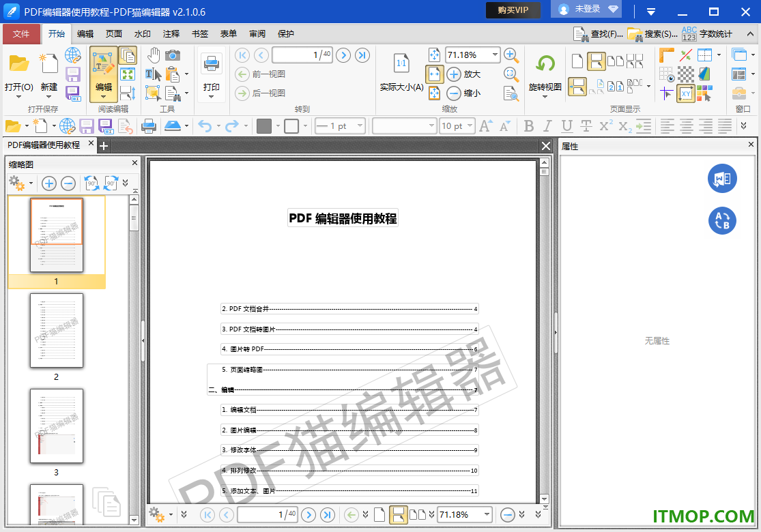The height and width of the screenshot is (532, 761).
Task: Select page 2 thumbnail
Action: pyautogui.click(x=56, y=331)
